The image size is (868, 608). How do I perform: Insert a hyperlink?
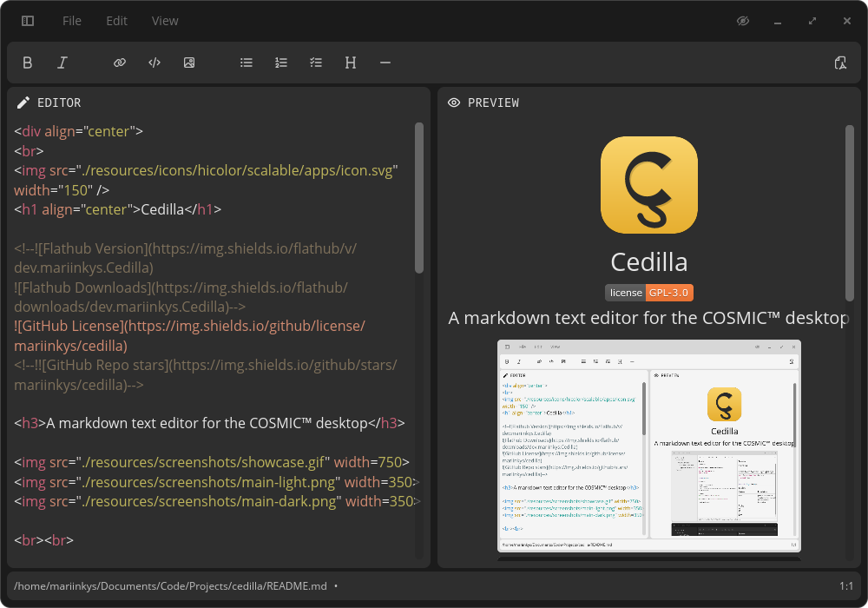pyautogui.click(x=120, y=63)
